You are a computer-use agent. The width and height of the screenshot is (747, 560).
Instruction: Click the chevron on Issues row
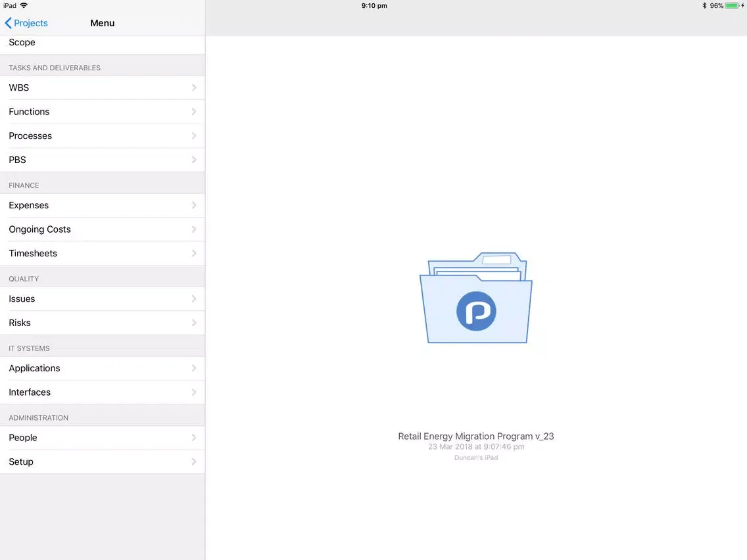[194, 298]
